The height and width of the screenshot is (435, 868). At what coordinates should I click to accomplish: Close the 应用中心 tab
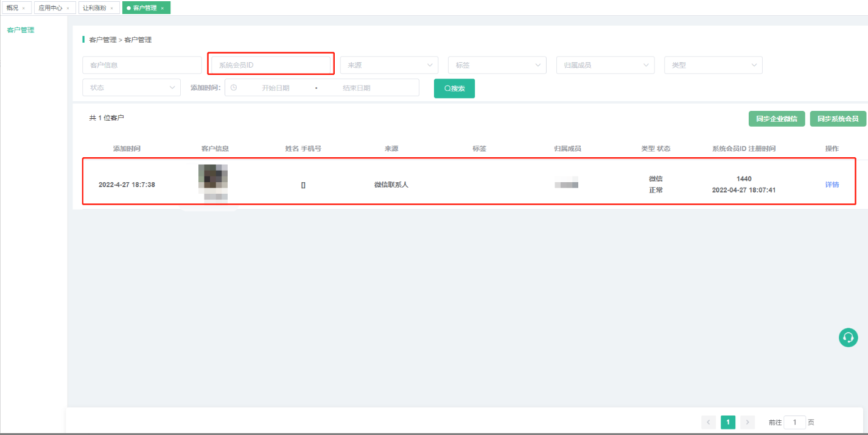coord(68,9)
